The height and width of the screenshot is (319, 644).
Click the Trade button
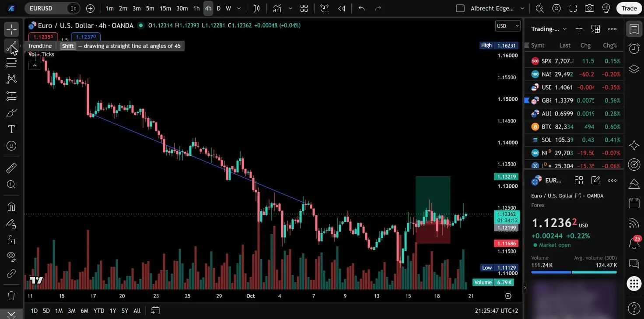click(x=629, y=8)
